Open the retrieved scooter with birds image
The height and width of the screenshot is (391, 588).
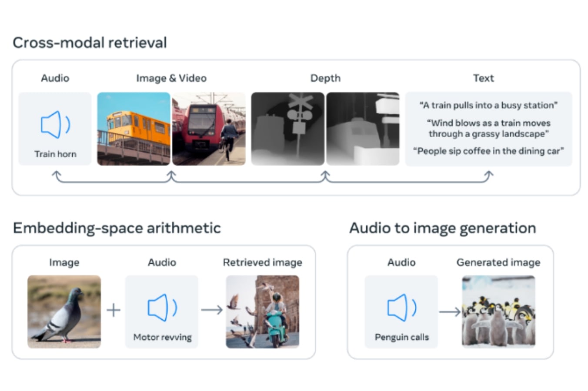pos(262,311)
